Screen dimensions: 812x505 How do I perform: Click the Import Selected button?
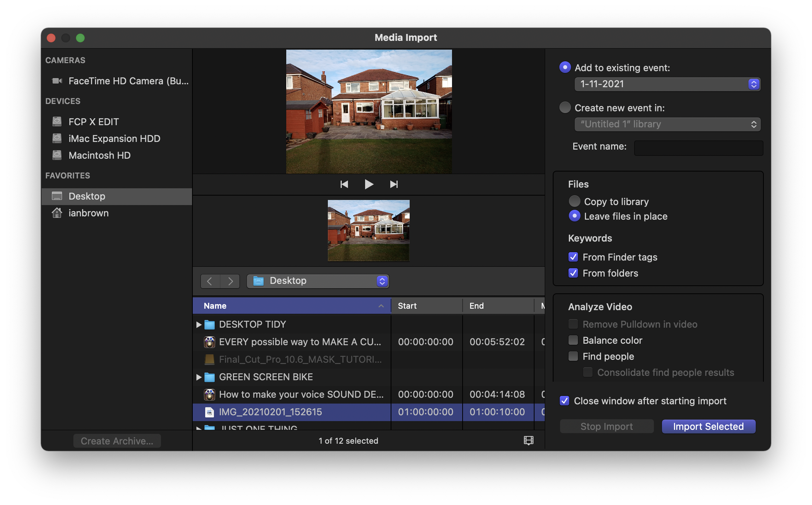[708, 427]
